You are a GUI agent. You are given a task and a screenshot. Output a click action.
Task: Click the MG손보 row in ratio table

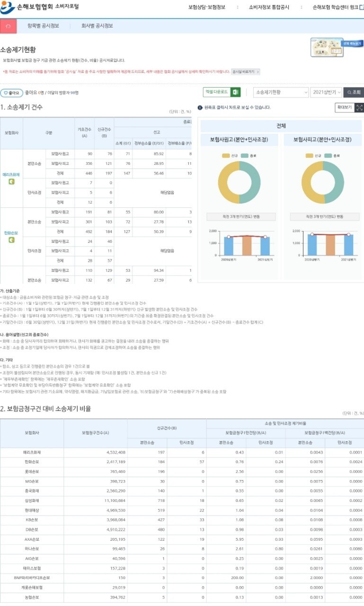(182, 481)
